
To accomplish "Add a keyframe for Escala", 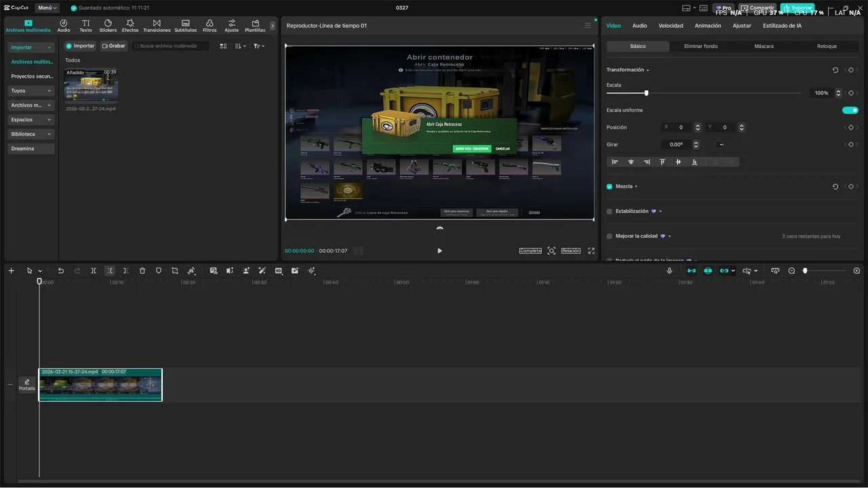I will pos(851,93).
